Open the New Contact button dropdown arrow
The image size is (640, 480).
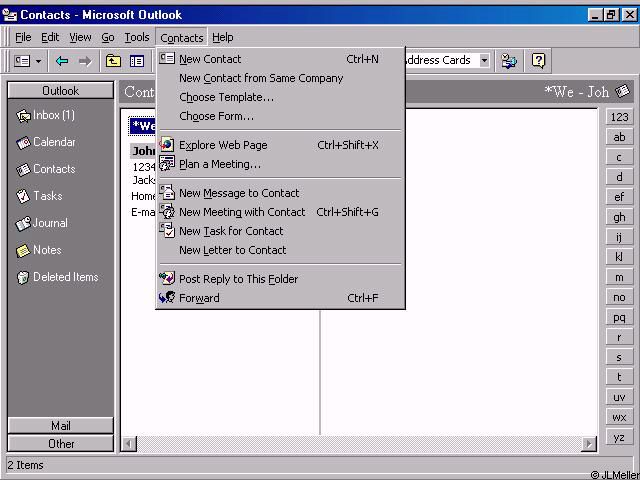(x=38, y=61)
